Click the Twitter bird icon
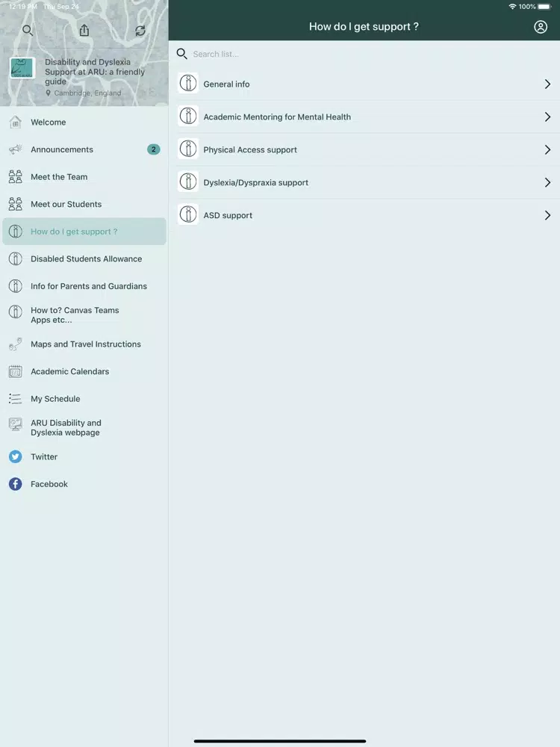The width and height of the screenshot is (560, 747). 15,456
